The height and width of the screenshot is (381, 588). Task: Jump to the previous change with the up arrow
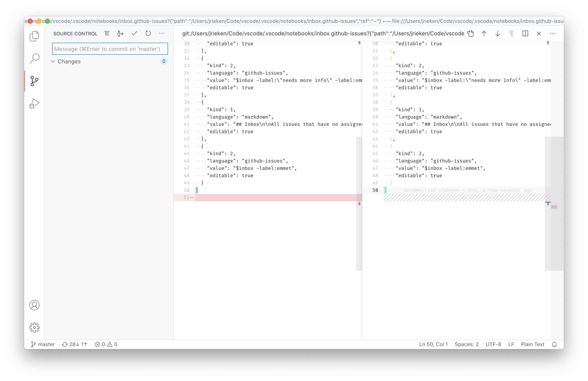point(484,33)
